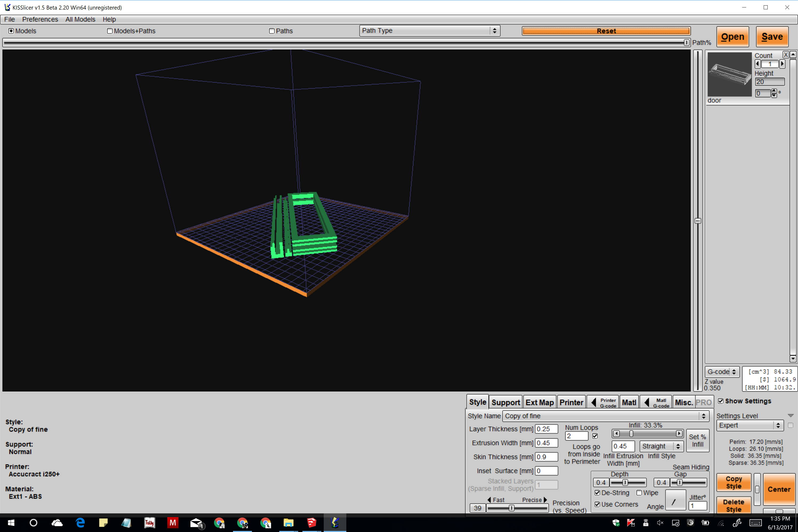Open the Help menu

click(x=109, y=19)
